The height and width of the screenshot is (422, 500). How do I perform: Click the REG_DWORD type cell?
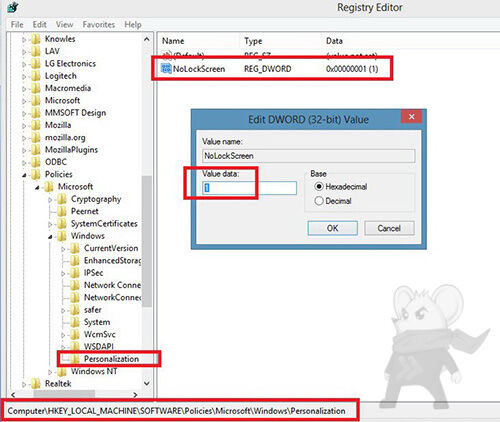268,69
